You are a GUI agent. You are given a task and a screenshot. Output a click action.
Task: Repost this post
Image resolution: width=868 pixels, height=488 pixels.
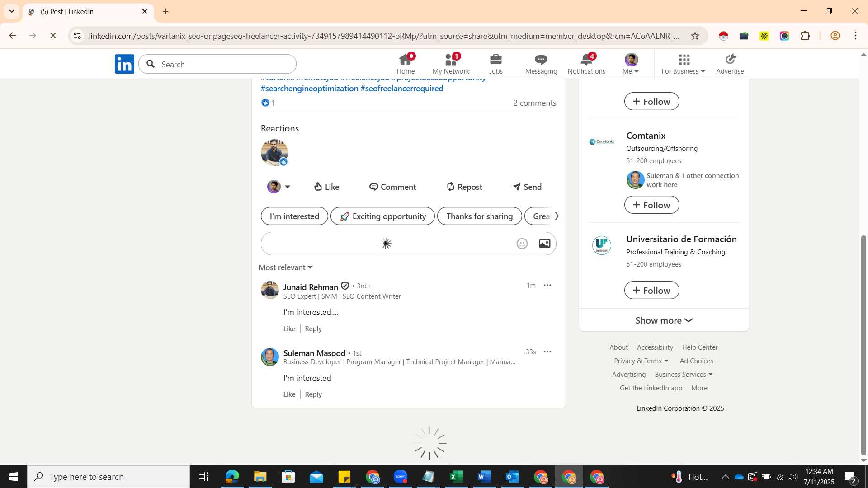coord(464,187)
